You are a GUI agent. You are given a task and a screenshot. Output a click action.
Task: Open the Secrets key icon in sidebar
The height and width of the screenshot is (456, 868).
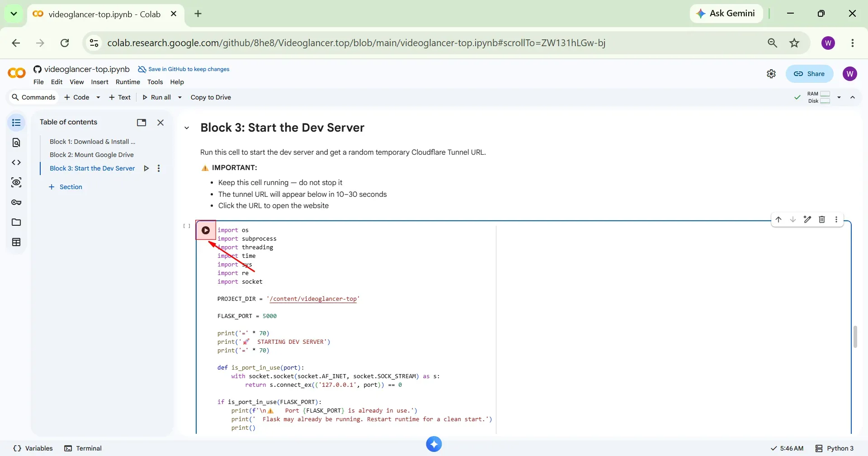point(16,202)
